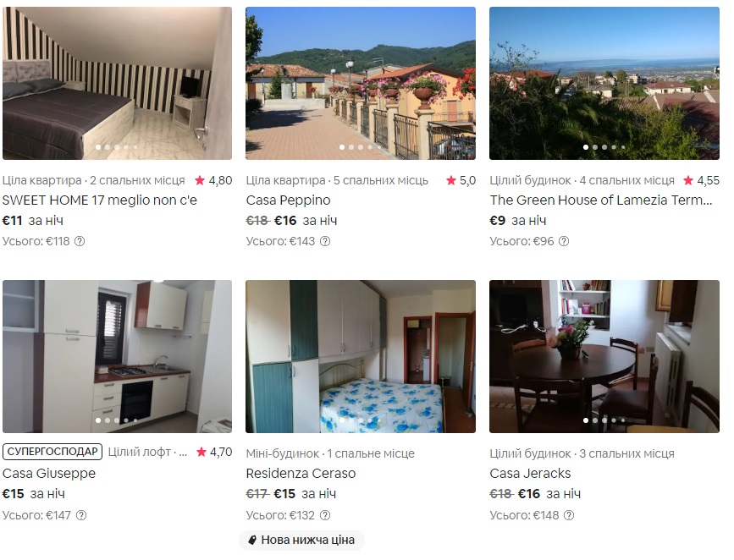View the Residenza Ceraso bedroom photo
The width and height of the screenshot is (734, 560).
click(x=361, y=356)
